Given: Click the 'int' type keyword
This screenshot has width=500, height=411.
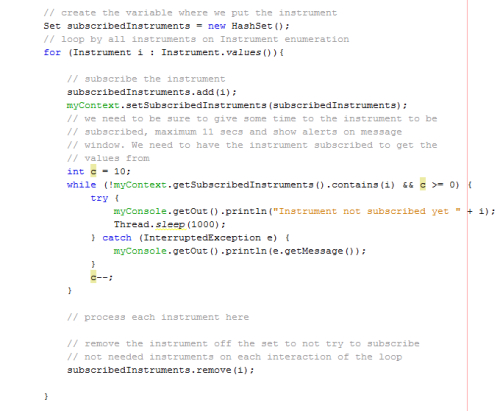Looking at the screenshot, I should 75,171.
